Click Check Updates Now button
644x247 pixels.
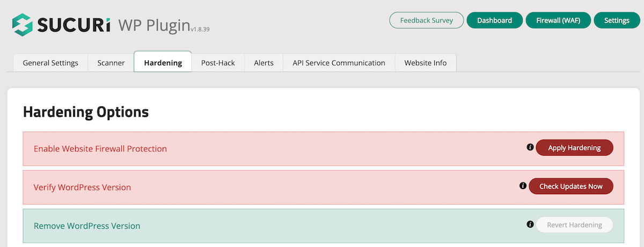(x=571, y=186)
